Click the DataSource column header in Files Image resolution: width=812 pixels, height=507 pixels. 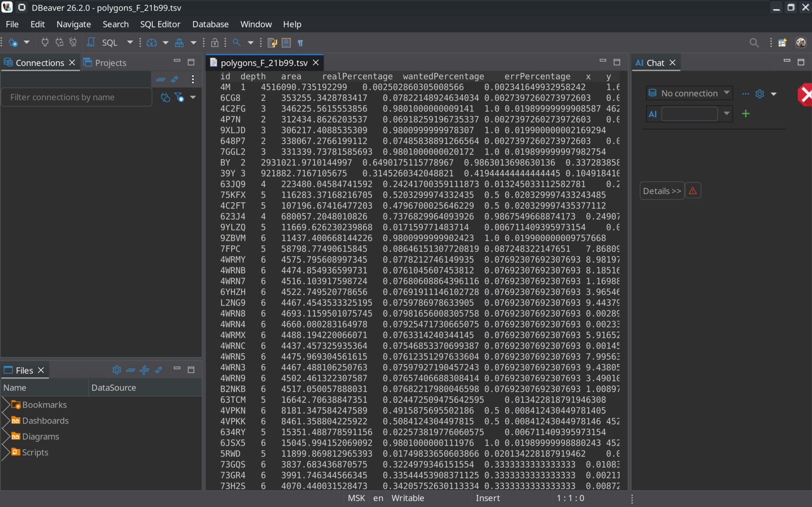tap(145, 388)
